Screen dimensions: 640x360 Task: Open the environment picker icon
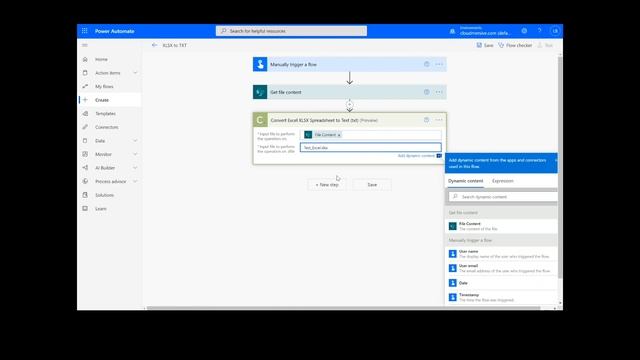click(x=452, y=31)
